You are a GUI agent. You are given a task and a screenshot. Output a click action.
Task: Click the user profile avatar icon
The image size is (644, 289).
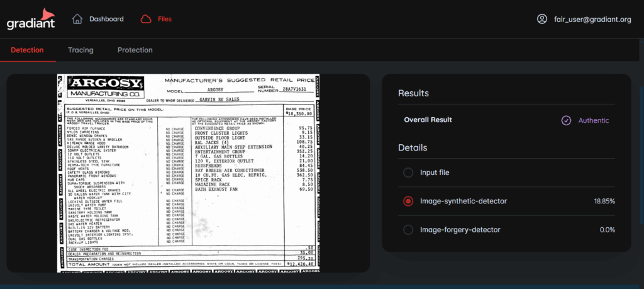tap(542, 19)
